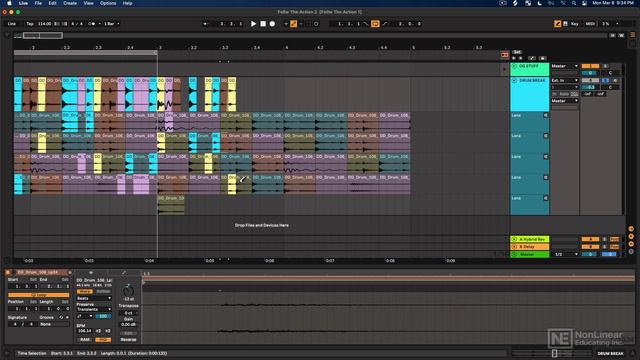Toggle the RAM mode button
This screenshot has width=640, height=360.
tap(84, 340)
